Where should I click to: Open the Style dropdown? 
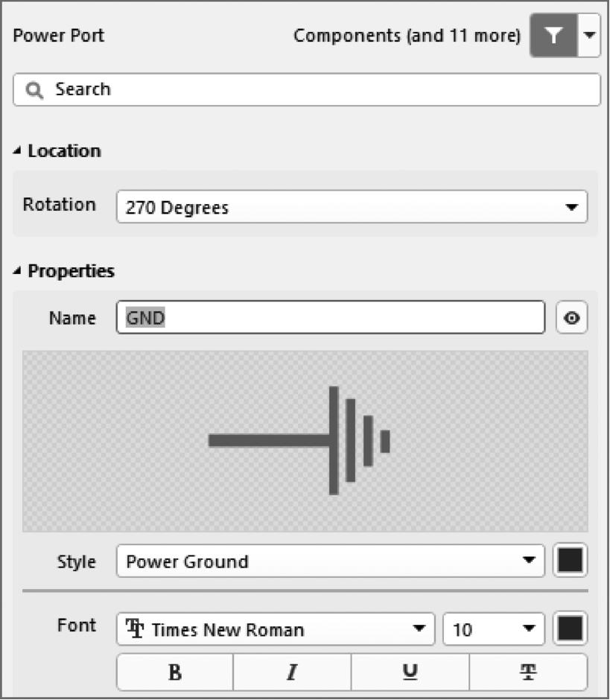coord(330,561)
